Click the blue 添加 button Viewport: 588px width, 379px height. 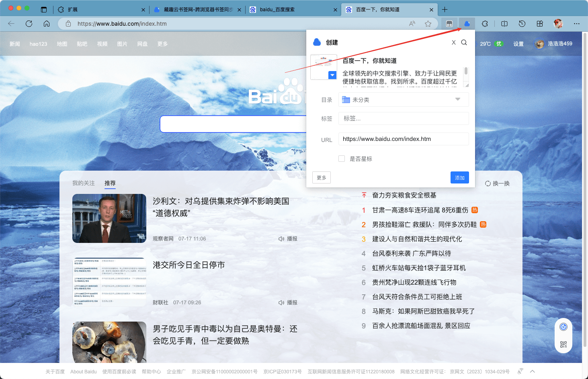click(459, 177)
